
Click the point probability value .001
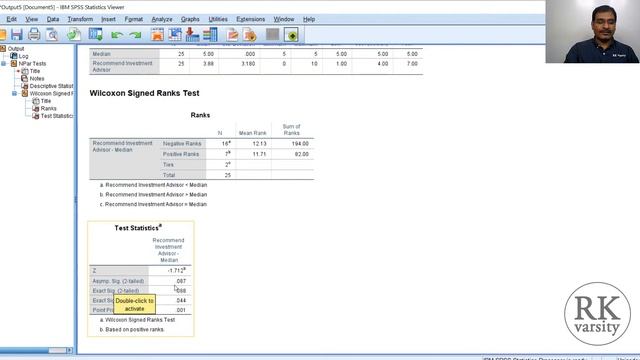[181, 310]
